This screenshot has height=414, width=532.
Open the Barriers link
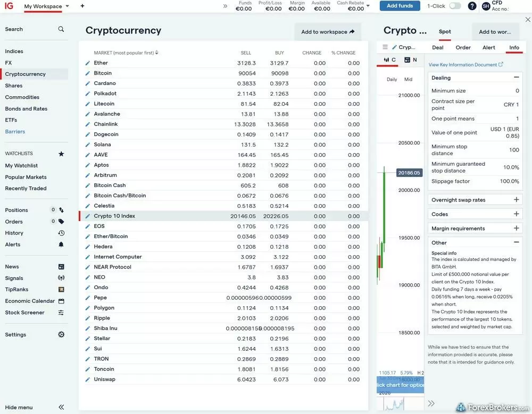[15, 132]
